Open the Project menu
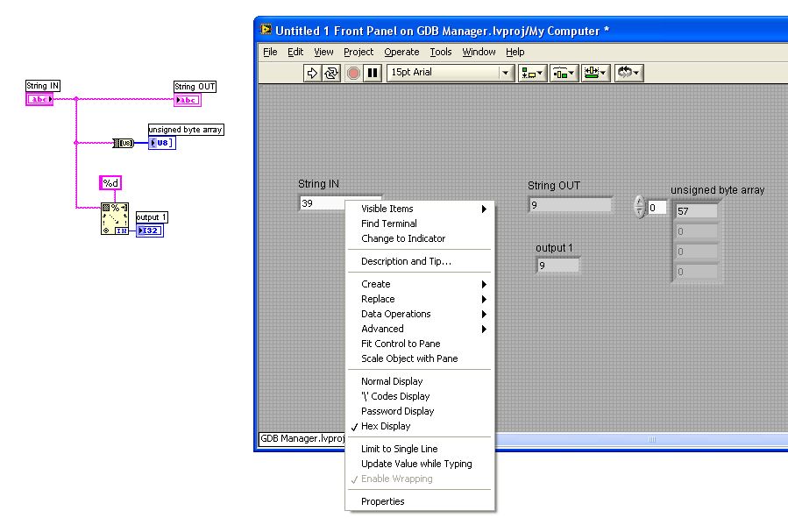 (x=359, y=52)
